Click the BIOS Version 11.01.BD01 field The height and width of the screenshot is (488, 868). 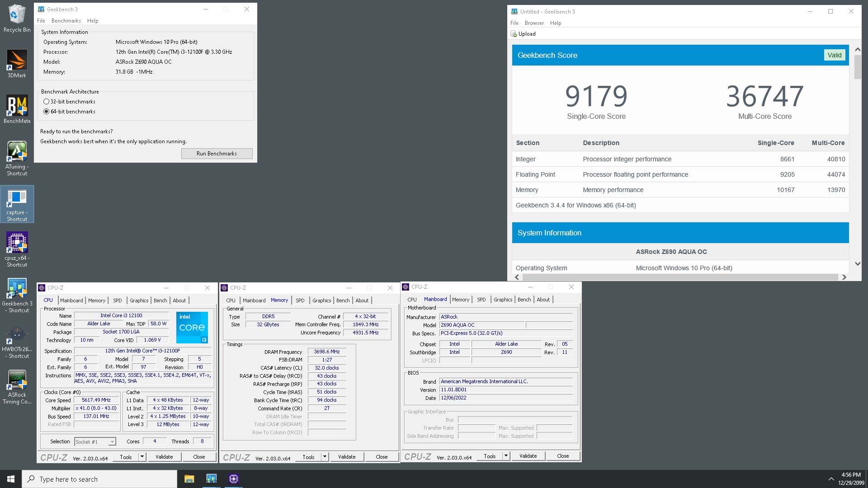pyautogui.click(x=506, y=389)
